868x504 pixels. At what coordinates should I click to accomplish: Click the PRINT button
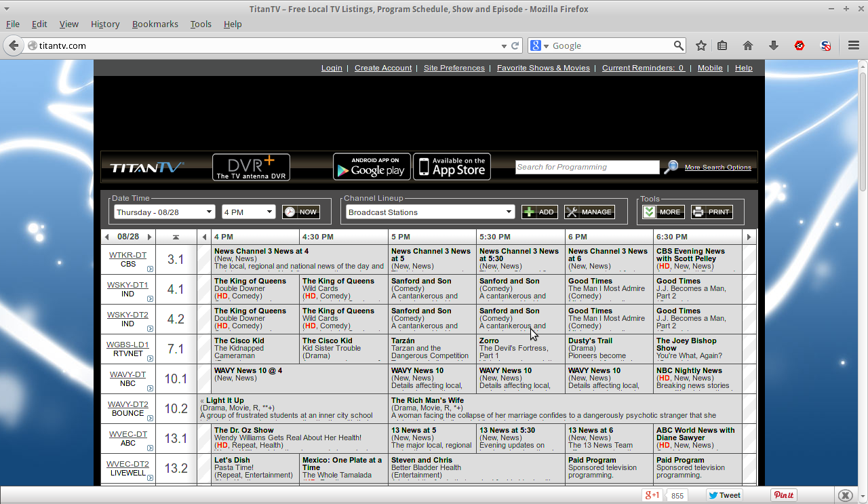712,212
